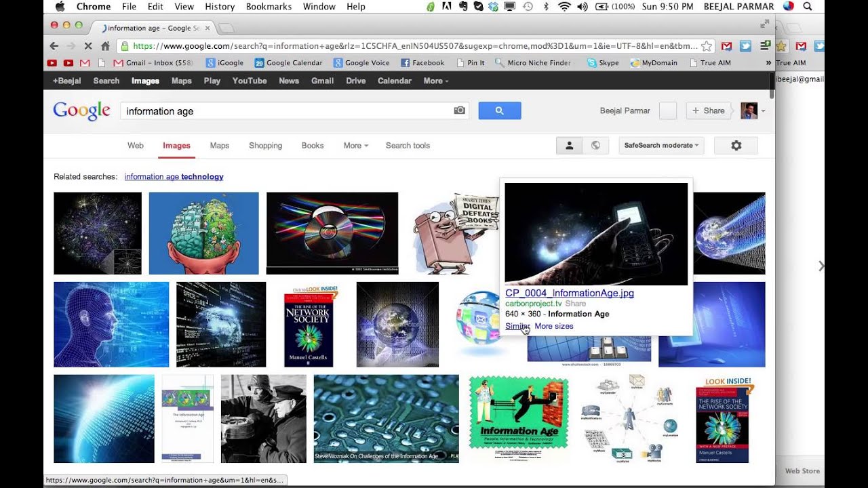Open the Micro Niche Finder bookmark
This screenshot has height=488, width=868.
(x=533, y=63)
